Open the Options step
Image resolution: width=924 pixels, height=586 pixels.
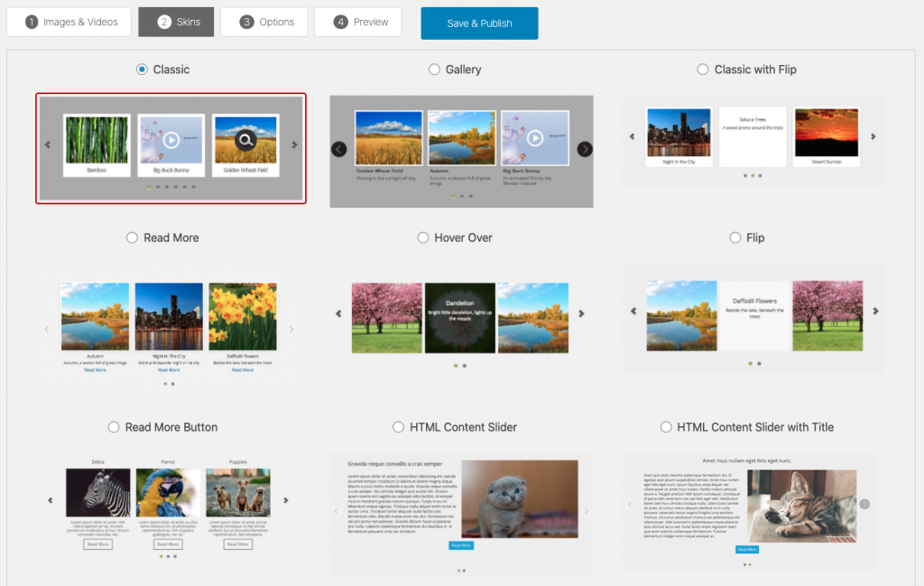[x=263, y=22]
